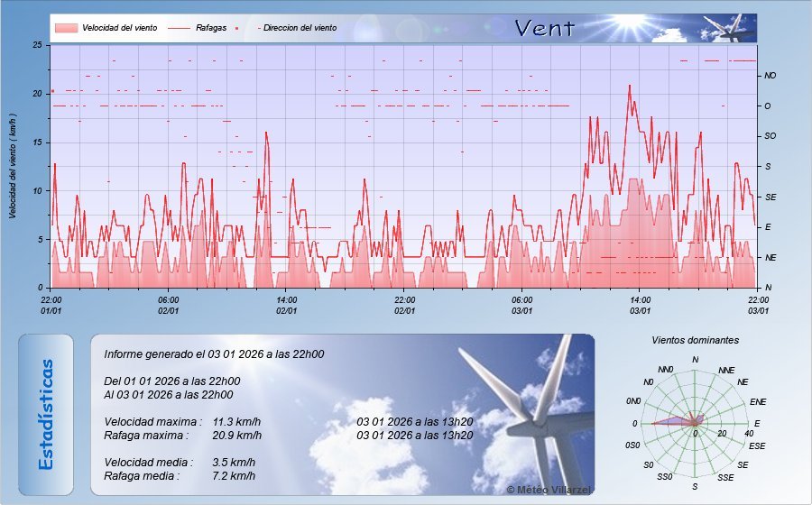Screen dimensions: 812x505
Task: Click the Vientos dominantes wind rose center
Action: tap(695, 423)
